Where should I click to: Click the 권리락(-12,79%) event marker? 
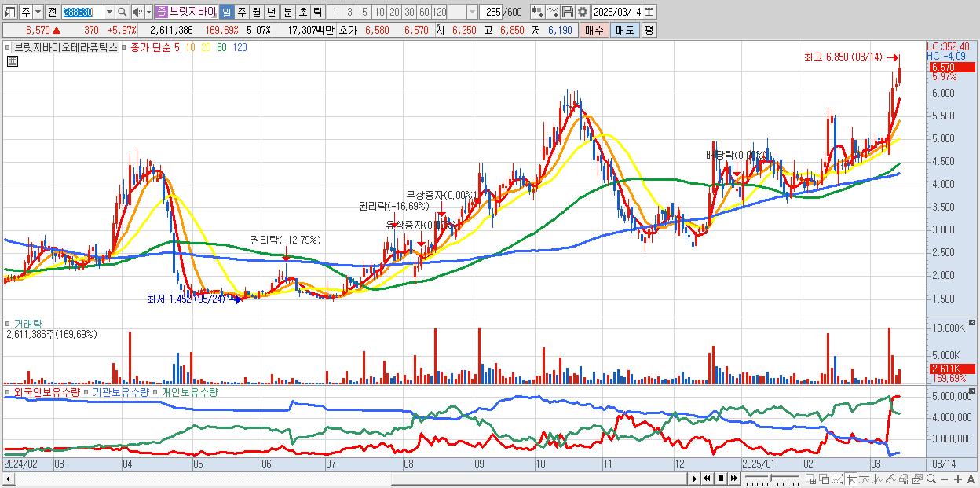[x=286, y=240]
